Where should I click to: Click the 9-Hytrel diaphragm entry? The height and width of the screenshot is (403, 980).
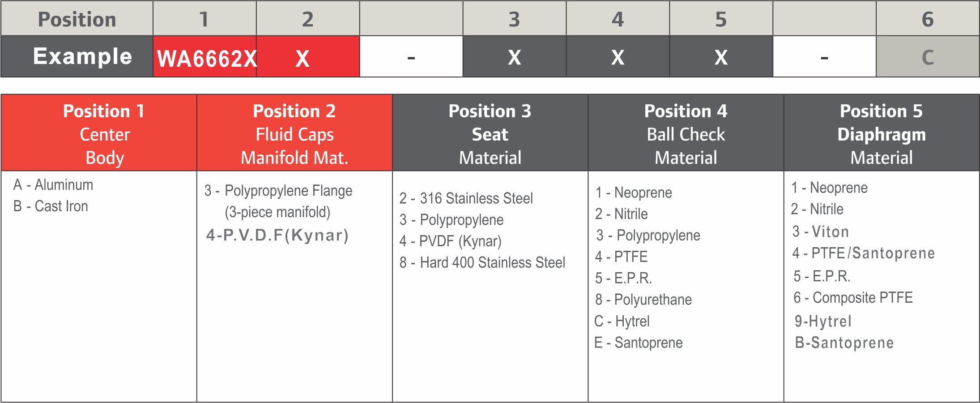tap(822, 322)
